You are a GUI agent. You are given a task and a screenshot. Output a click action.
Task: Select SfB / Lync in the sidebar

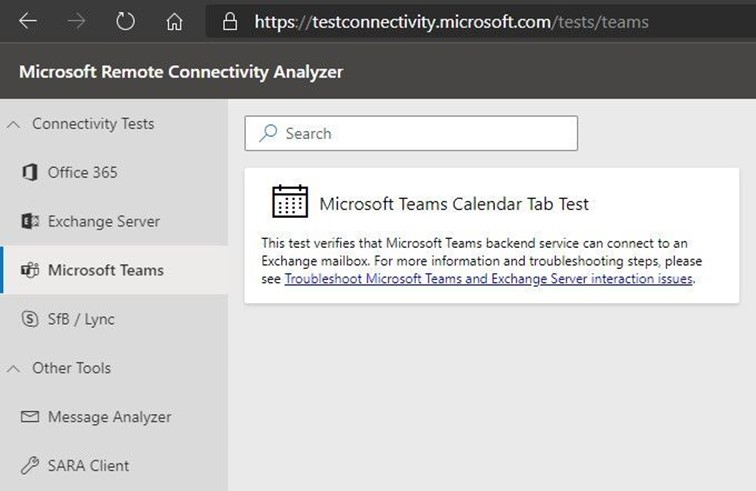tap(81, 320)
